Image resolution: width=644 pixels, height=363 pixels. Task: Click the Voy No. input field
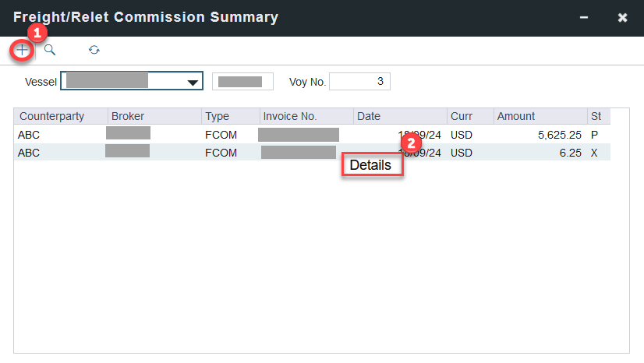tap(359, 82)
